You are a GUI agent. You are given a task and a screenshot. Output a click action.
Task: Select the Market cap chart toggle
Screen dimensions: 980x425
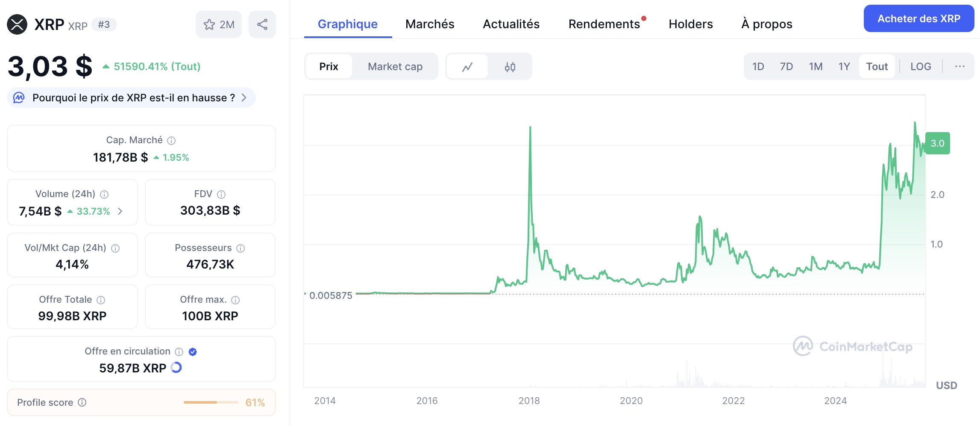pyautogui.click(x=395, y=67)
